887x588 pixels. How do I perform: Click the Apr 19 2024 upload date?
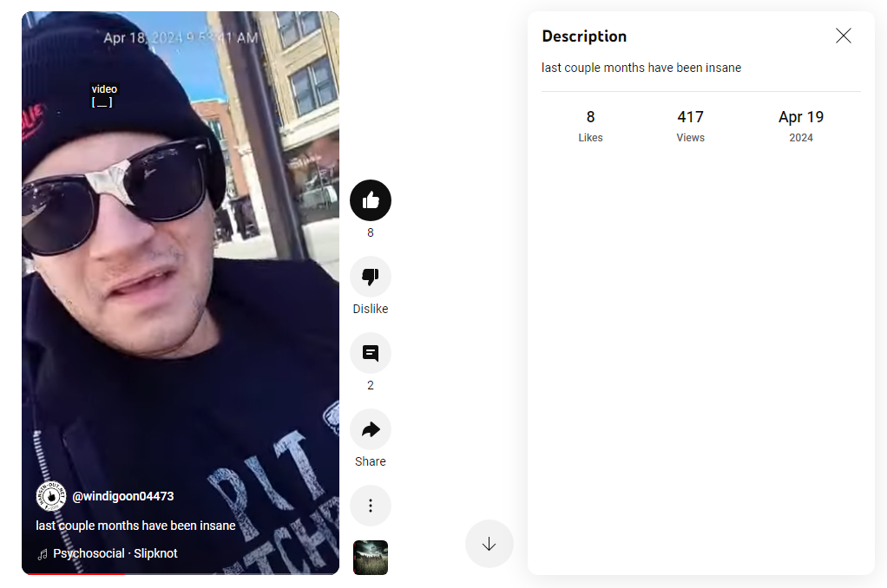[801, 126]
